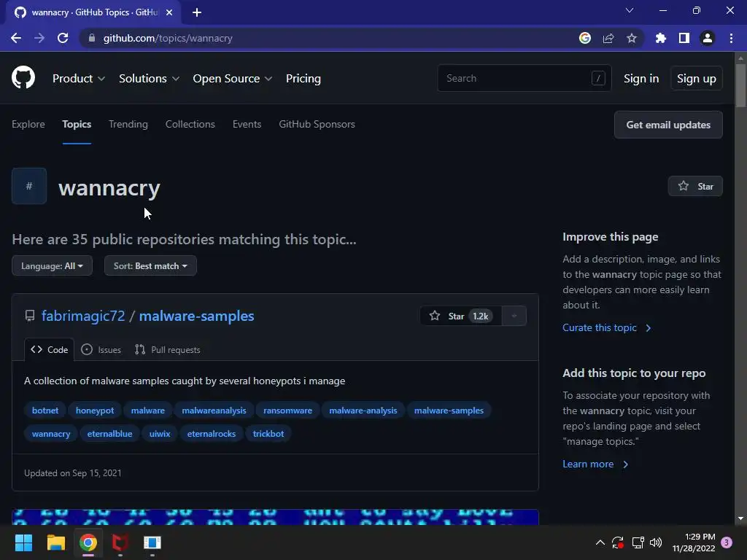The image size is (747, 560).
Task: Click the sync update tray icon
Action: click(618, 542)
